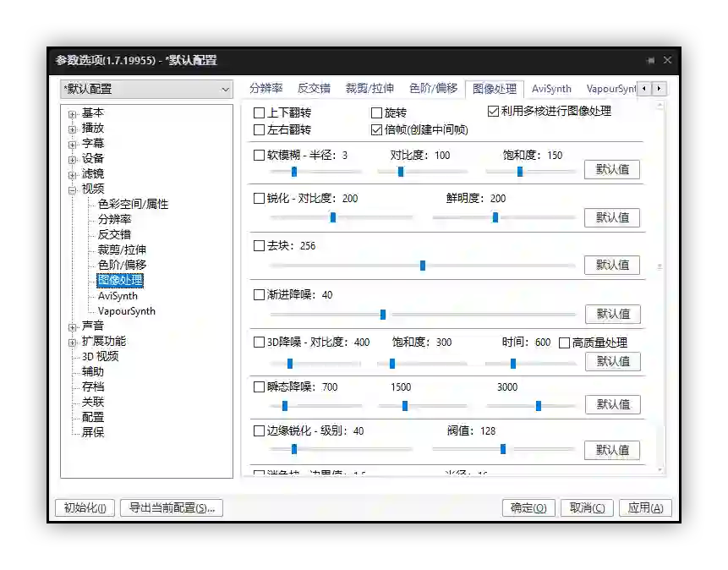Open the AviSynth tab

pyautogui.click(x=551, y=89)
